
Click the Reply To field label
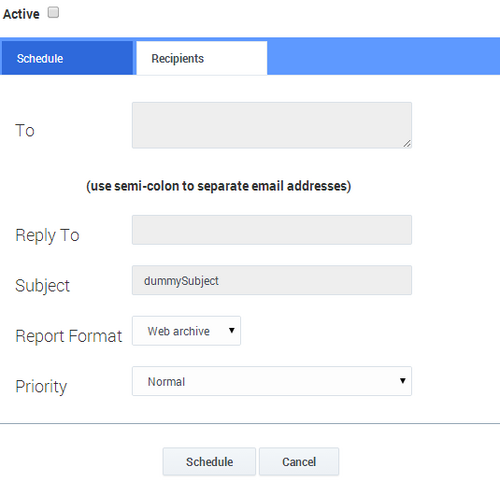point(47,235)
